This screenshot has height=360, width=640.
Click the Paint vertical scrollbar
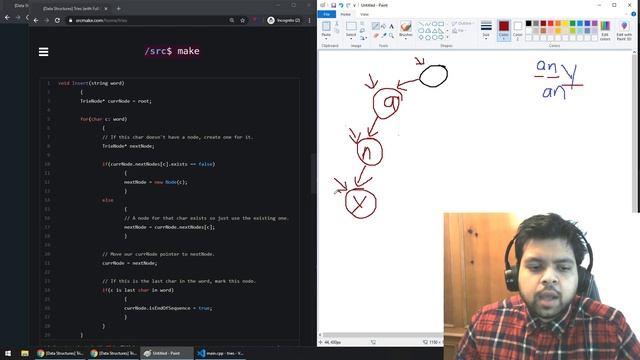(634, 133)
